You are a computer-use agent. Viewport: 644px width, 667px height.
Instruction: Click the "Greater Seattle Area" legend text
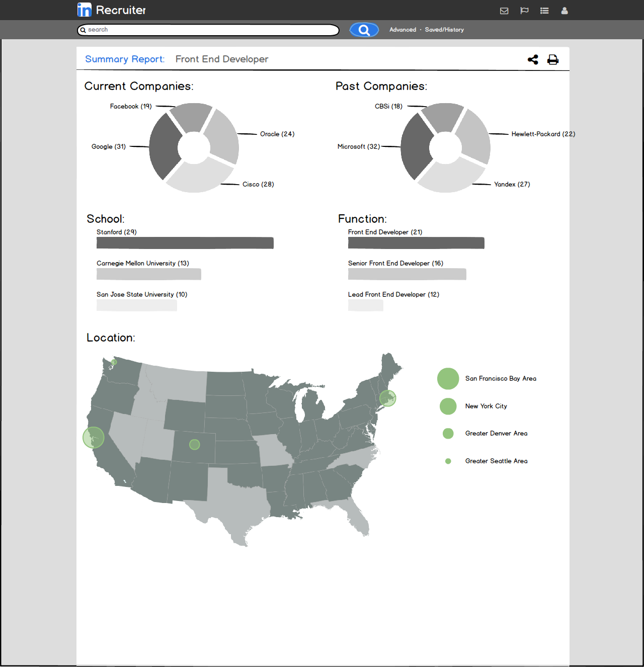[x=497, y=461]
